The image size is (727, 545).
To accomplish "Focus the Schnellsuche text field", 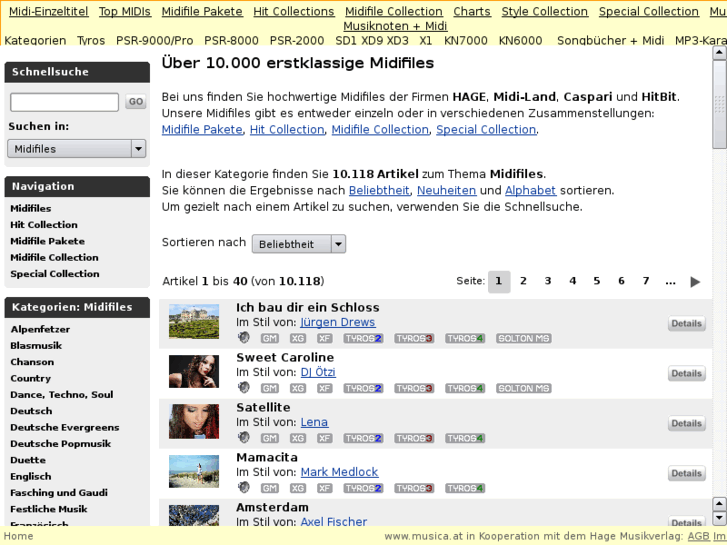I will [64, 102].
